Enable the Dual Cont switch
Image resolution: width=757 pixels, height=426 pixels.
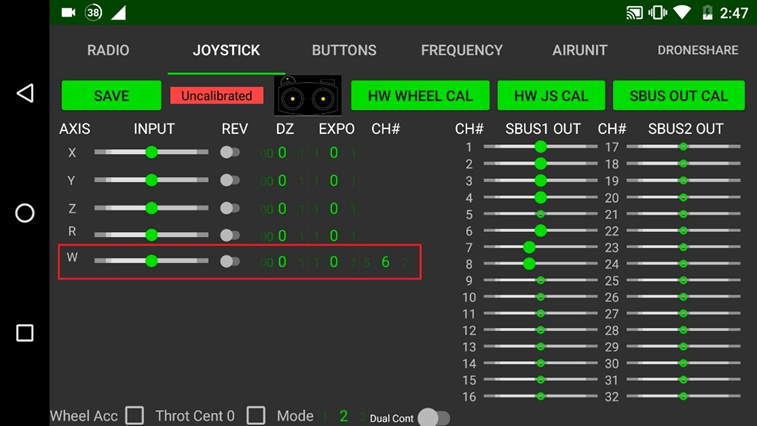433,417
